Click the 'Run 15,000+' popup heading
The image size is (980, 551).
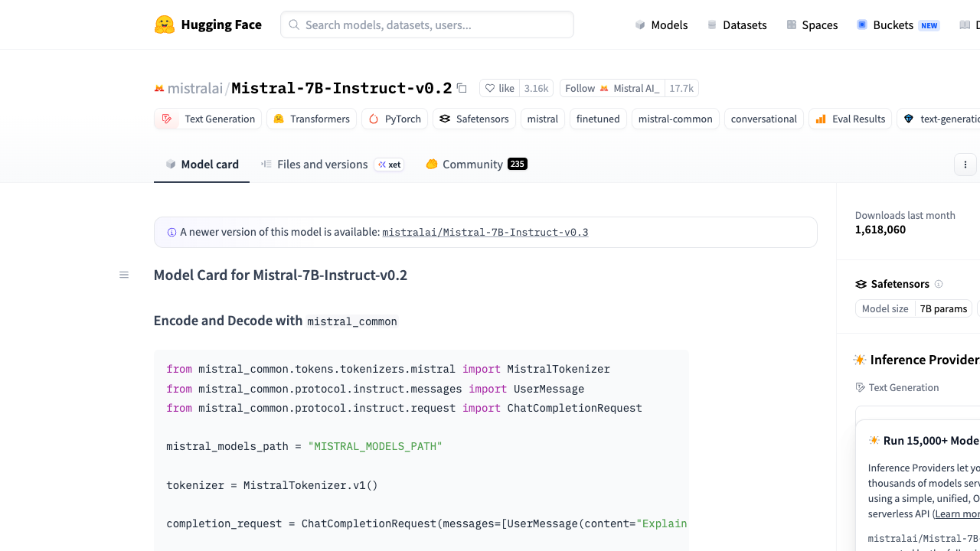tap(924, 441)
